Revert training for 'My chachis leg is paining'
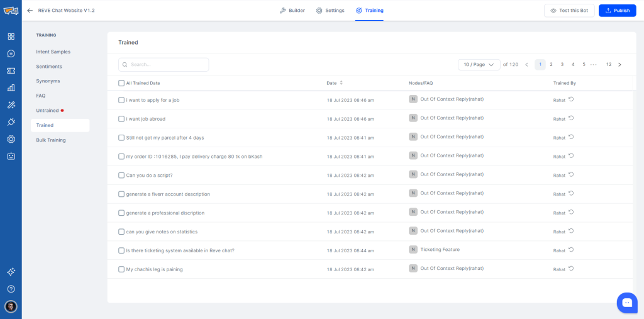 click(571, 269)
